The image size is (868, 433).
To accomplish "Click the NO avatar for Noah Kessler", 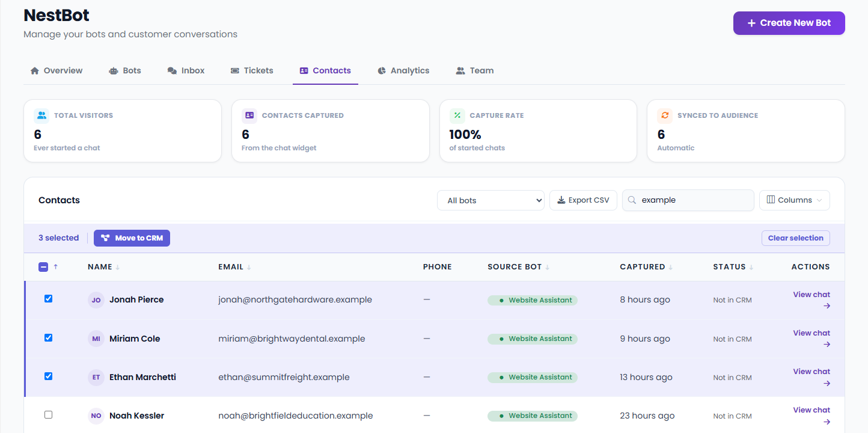I will (x=96, y=416).
